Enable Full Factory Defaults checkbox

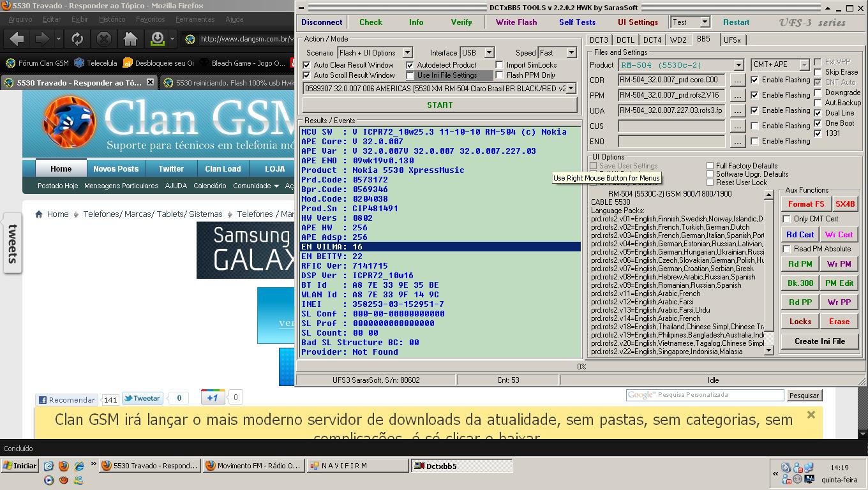point(710,166)
